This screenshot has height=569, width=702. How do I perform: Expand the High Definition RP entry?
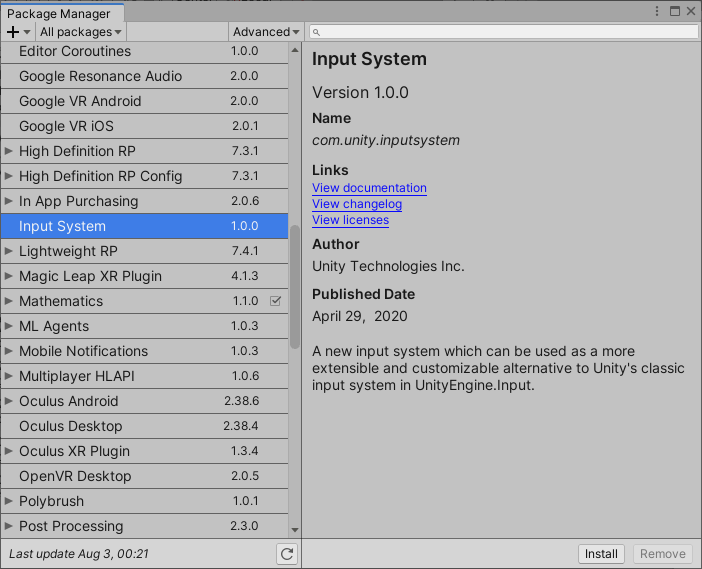(x=9, y=151)
